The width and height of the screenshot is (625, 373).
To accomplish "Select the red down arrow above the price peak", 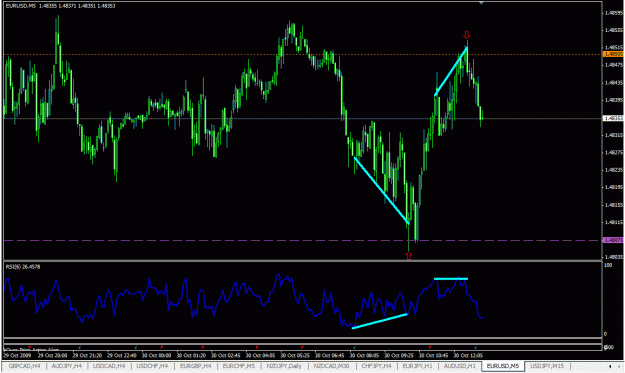I will [466, 35].
